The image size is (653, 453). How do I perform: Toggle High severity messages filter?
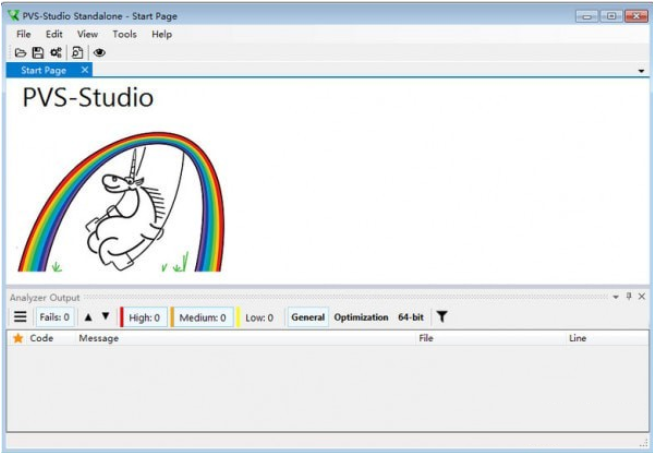144,317
